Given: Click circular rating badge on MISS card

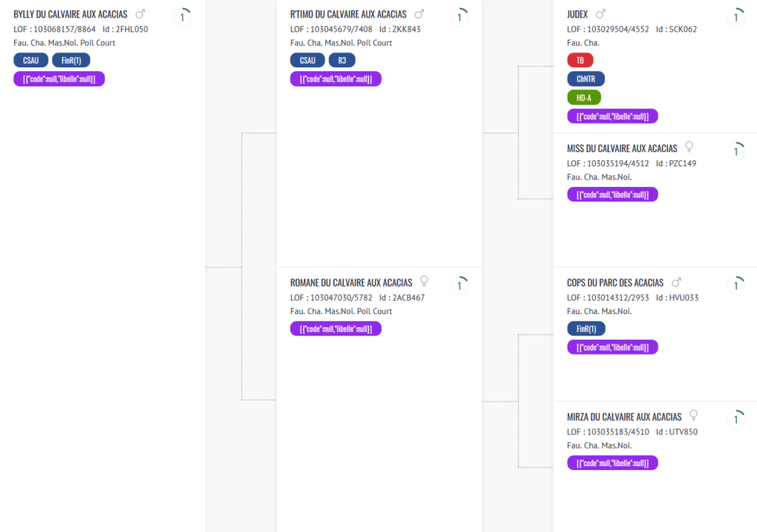Looking at the screenshot, I should (736, 151).
